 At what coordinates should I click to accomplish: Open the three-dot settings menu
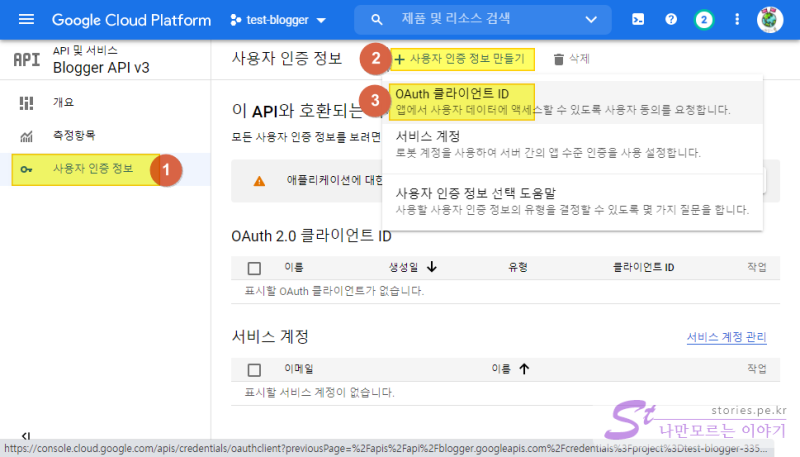(737, 19)
